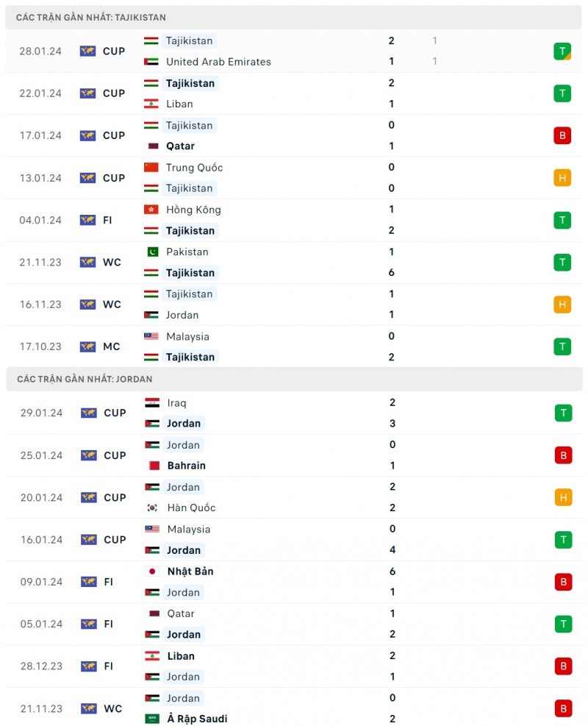This screenshot has height=726, width=588.
Task: Click green T badge for Tajikistan–Liban match
Action: [562, 93]
